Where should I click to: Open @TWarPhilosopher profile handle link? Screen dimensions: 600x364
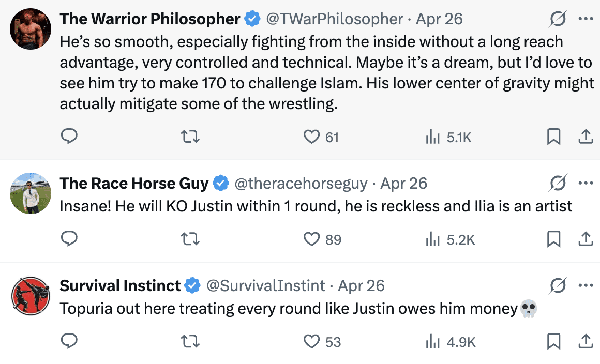pyautogui.click(x=334, y=19)
